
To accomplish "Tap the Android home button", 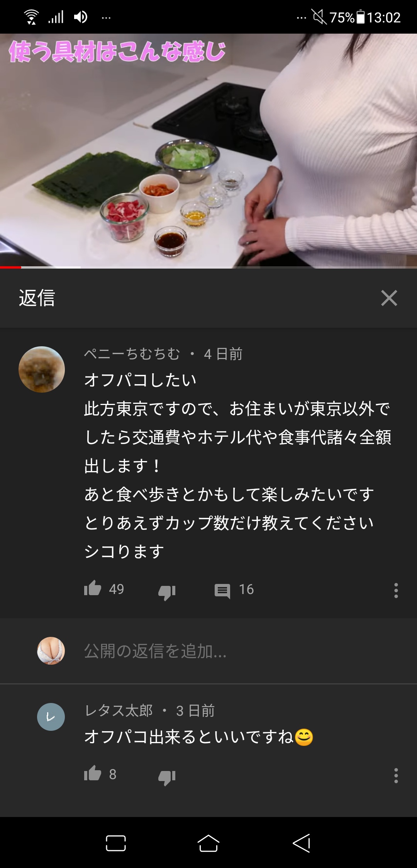I will coord(208,843).
